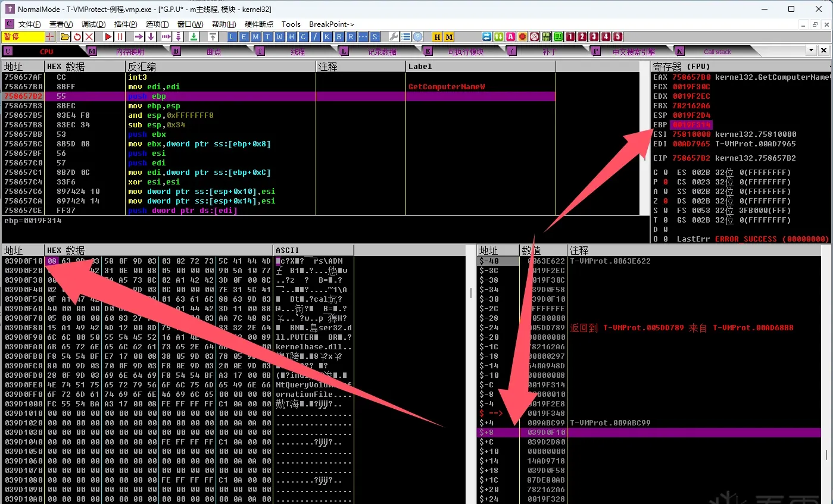Open the Tools menu
The width and height of the screenshot is (833, 504).
(291, 24)
